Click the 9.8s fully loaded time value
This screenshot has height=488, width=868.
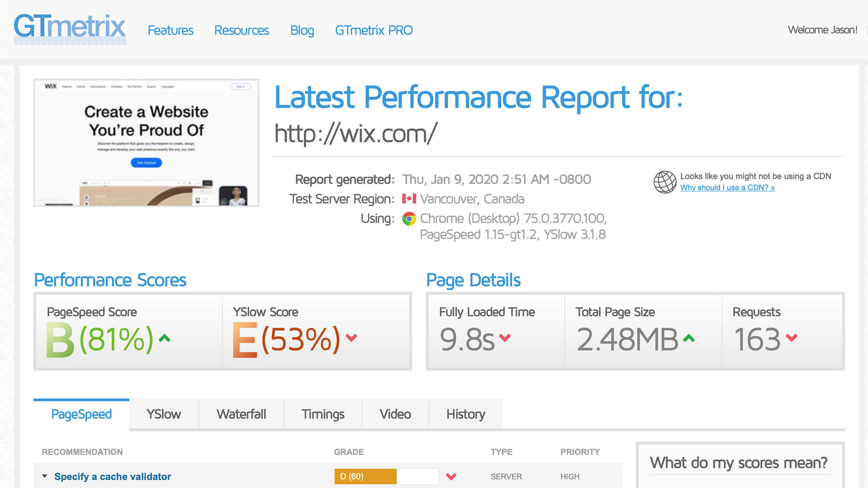[x=467, y=339]
